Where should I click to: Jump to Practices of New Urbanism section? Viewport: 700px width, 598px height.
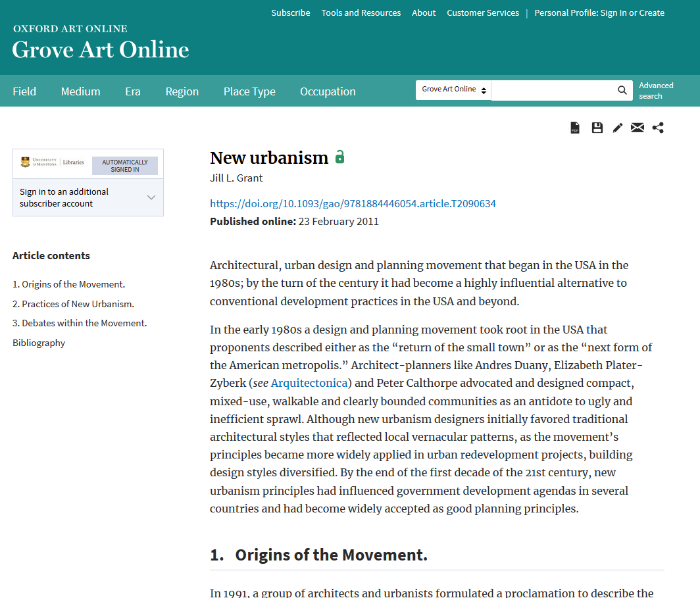coord(73,304)
